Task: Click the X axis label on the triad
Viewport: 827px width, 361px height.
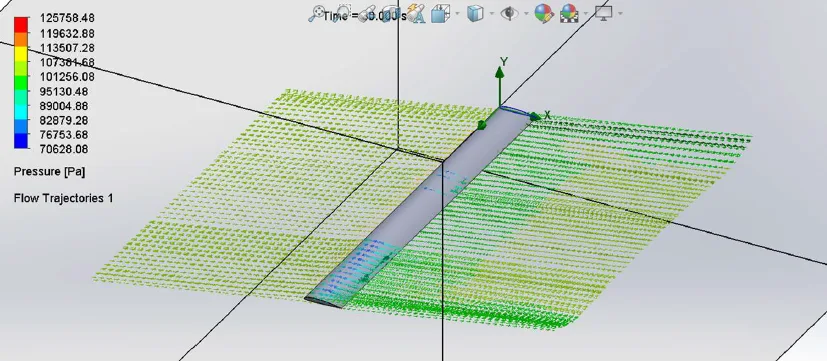Action: [547, 114]
